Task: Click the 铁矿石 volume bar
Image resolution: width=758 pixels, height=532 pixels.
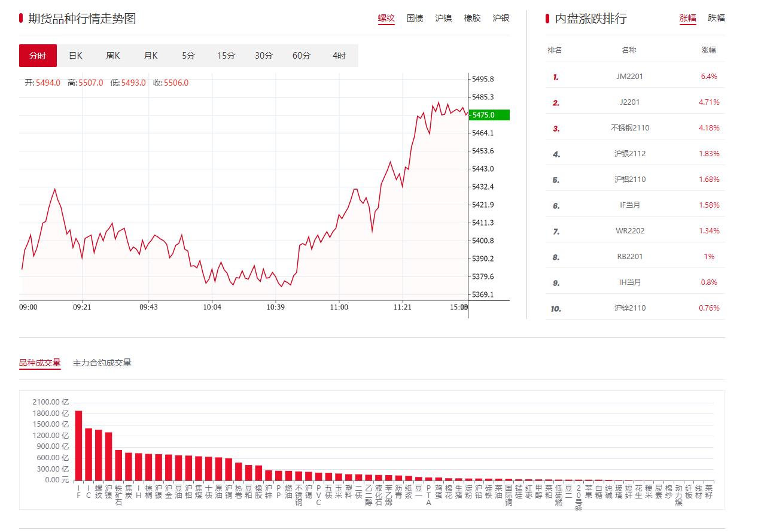Action: [x=118, y=466]
